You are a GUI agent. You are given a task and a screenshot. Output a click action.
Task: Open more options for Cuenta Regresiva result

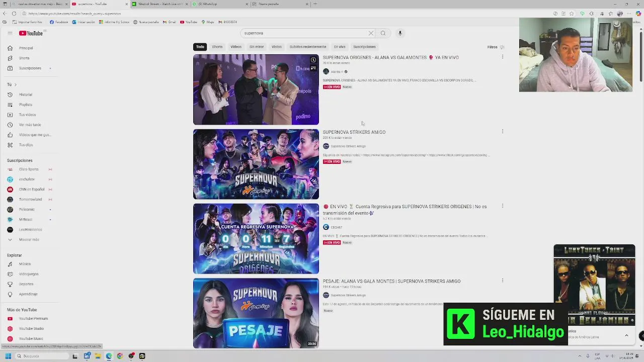click(x=502, y=206)
